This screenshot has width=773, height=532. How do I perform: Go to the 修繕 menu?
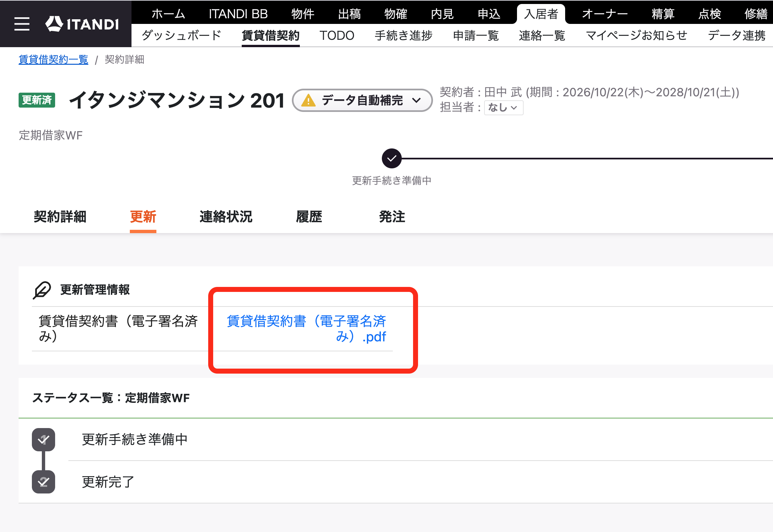click(756, 14)
